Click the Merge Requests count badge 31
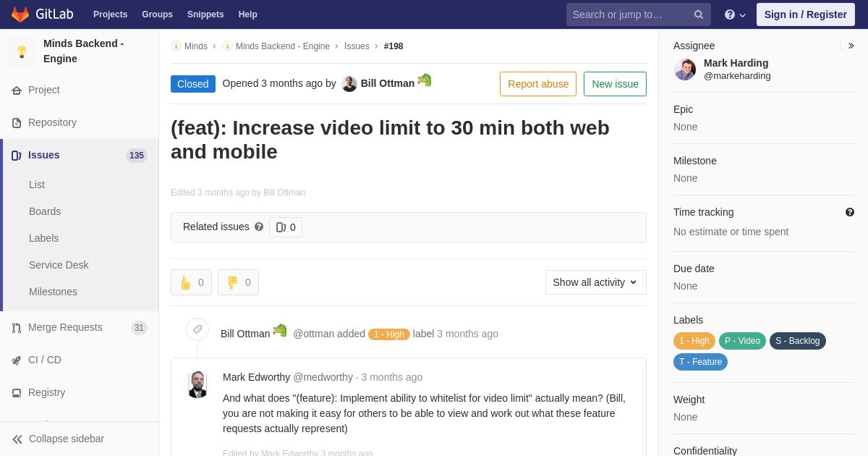 coord(139,328)
